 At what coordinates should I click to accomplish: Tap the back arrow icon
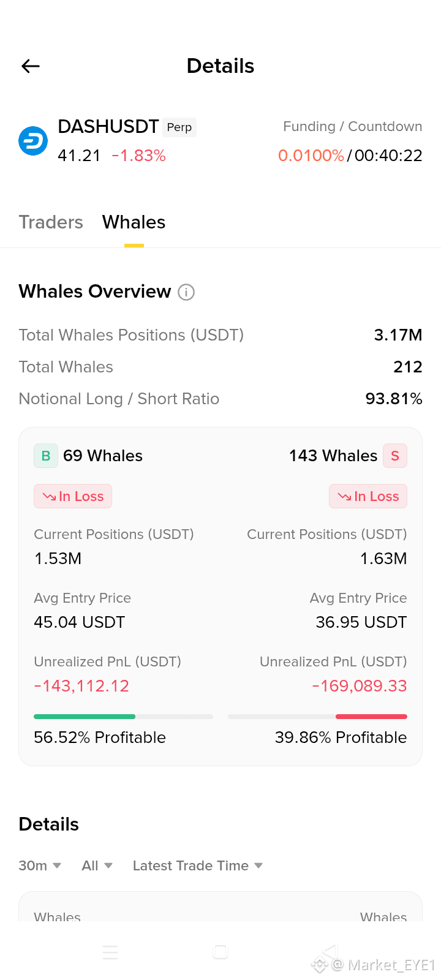pos(31,66)
